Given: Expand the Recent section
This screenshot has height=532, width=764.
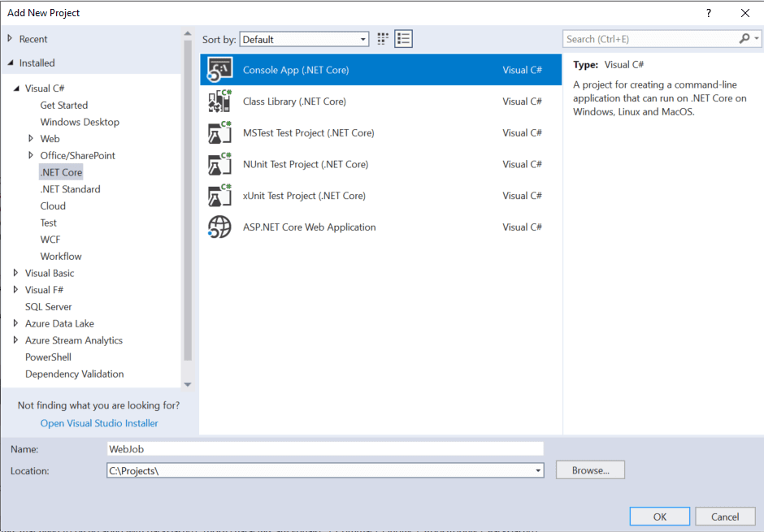Looking at the screenshot, I should (10, 38).
